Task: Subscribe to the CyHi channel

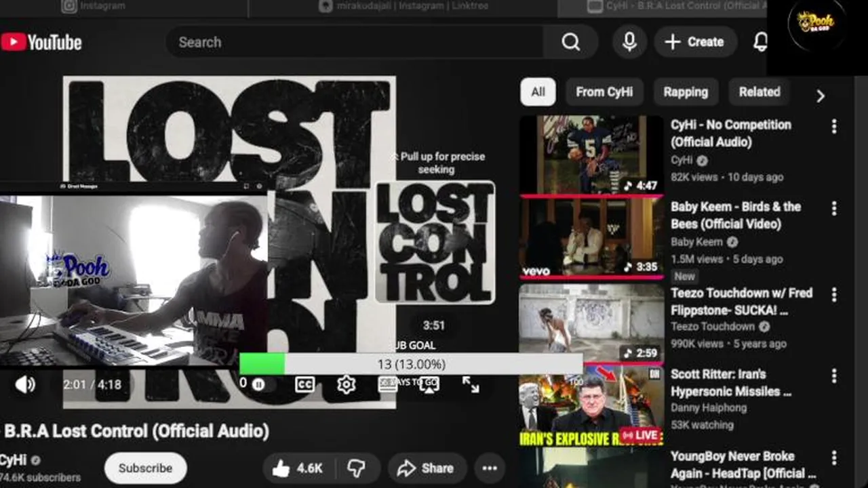Action: click(145, 468)
